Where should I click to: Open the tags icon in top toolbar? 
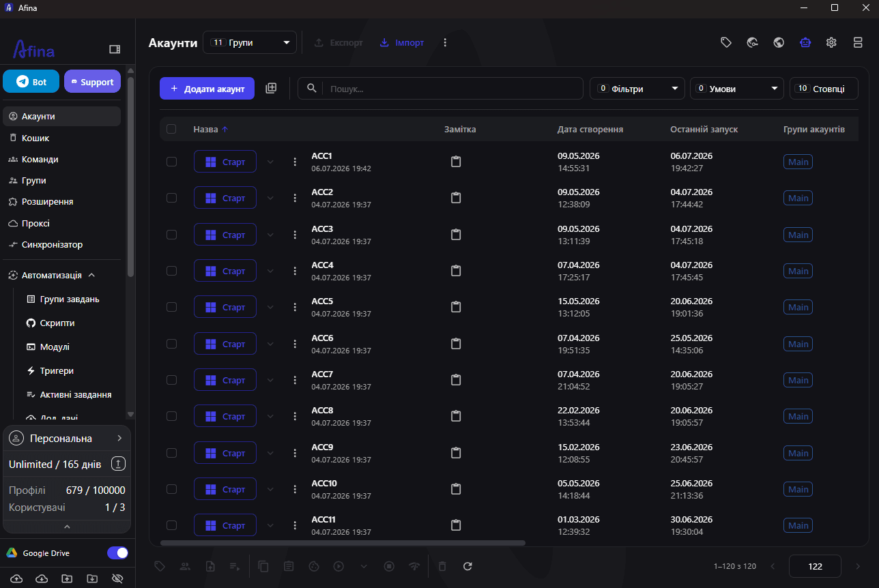(726, 42)
